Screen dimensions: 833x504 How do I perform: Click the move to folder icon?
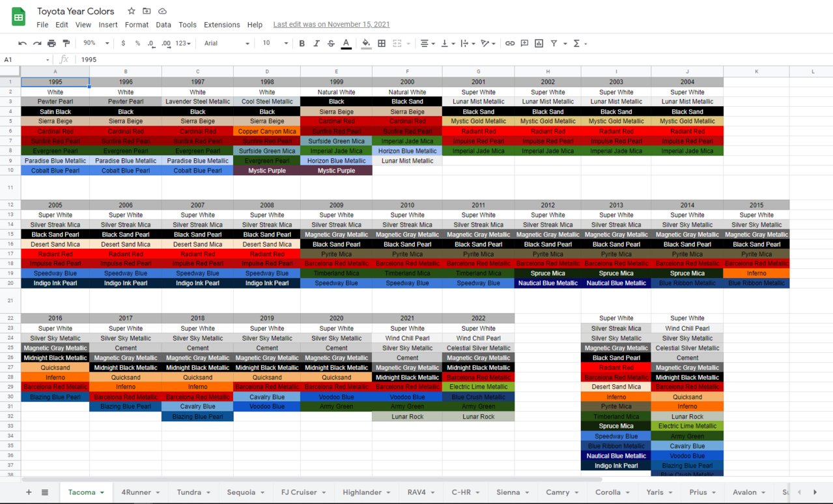(147, 11)
